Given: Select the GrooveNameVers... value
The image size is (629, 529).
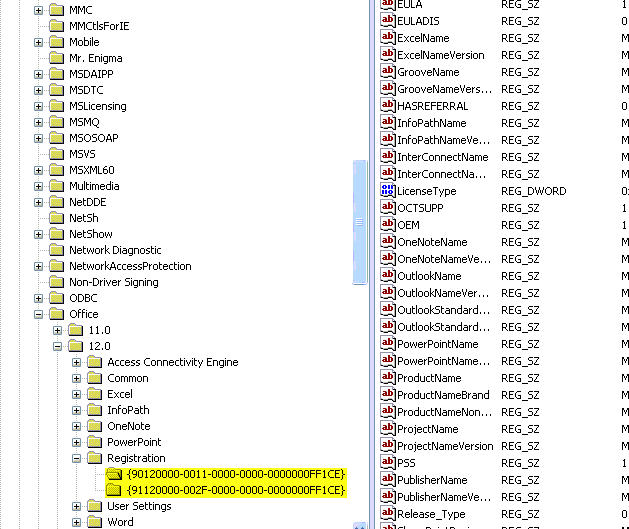Looking at the screenshot, I should point(444,89).
